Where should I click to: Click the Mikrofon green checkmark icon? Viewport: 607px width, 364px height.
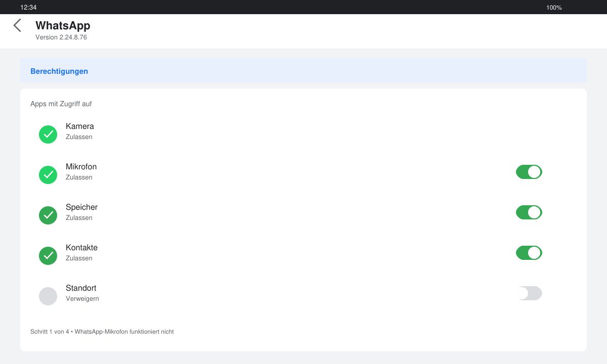[48, 175]
